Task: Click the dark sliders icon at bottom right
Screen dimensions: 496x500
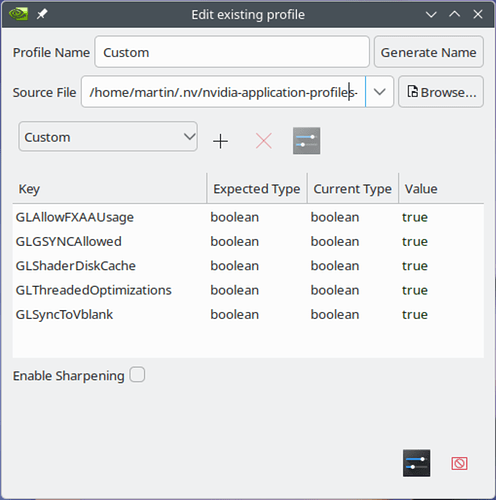Action: [x=416, y=463]
